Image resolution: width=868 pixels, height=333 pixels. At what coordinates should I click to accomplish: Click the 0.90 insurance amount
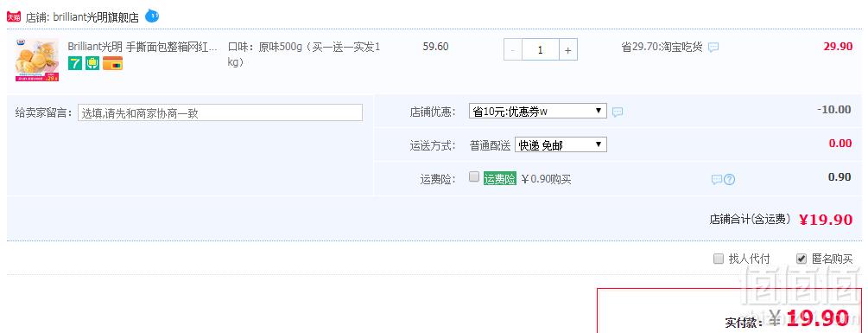pos(839,177)
